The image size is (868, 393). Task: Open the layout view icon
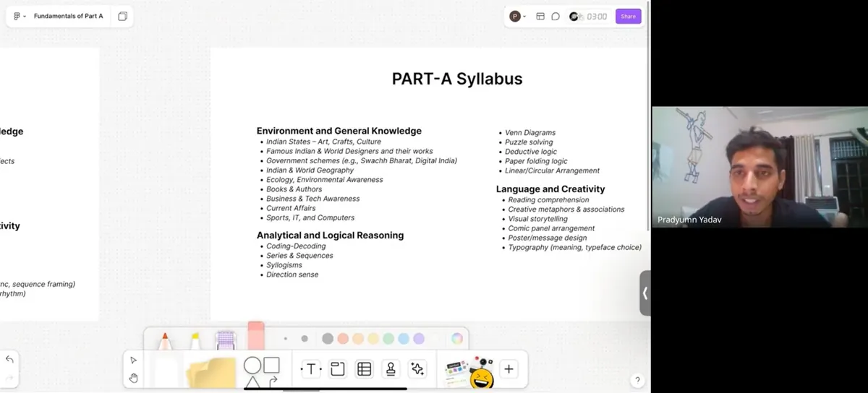pyautogui.click(x=540, y=16)
